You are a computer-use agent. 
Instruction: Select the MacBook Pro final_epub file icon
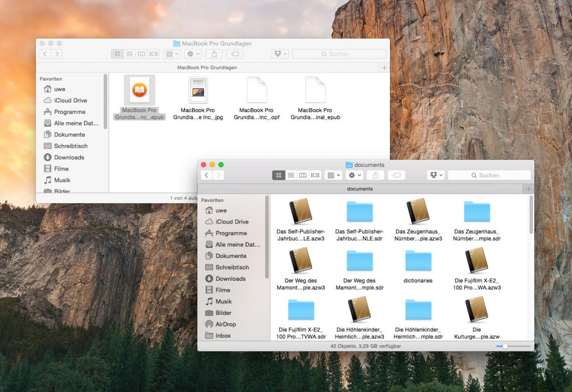point(315,90)
